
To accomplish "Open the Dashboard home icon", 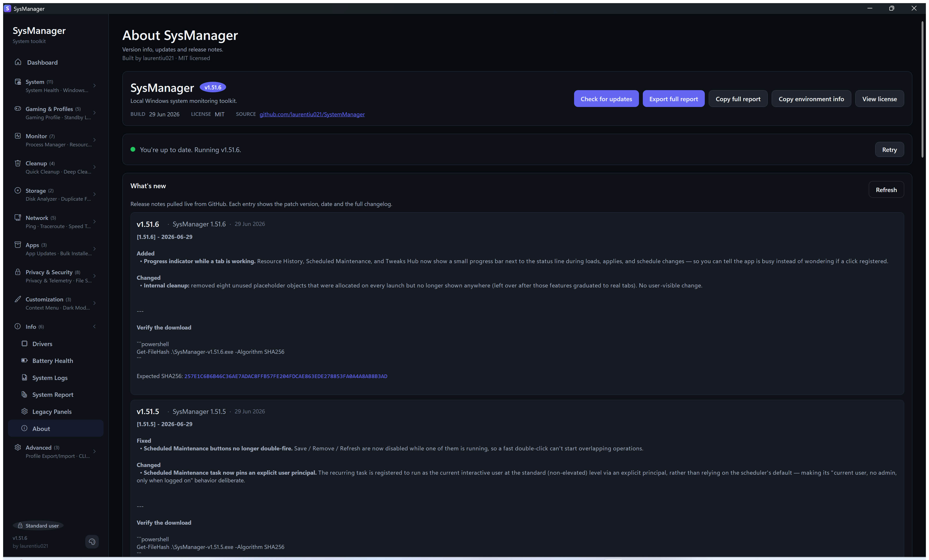I will click(18, 62).
